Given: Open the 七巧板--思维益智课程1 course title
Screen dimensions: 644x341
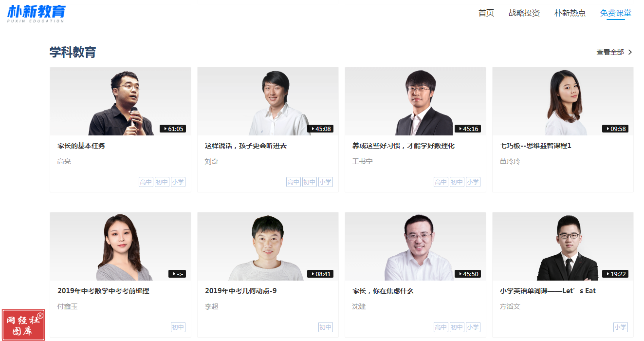Looking at the screenshot, I should [x=535, y=146].
